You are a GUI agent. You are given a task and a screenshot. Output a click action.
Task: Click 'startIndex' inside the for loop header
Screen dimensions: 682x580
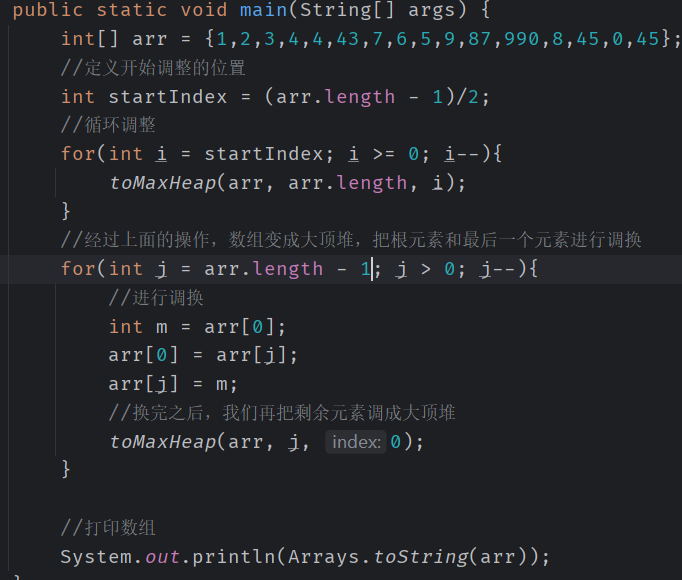(x=264, y=154)
